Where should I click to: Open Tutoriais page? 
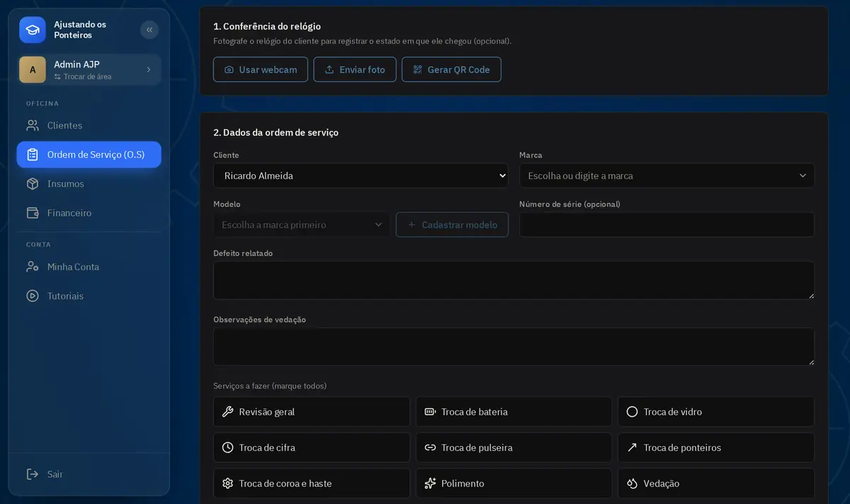89,296
